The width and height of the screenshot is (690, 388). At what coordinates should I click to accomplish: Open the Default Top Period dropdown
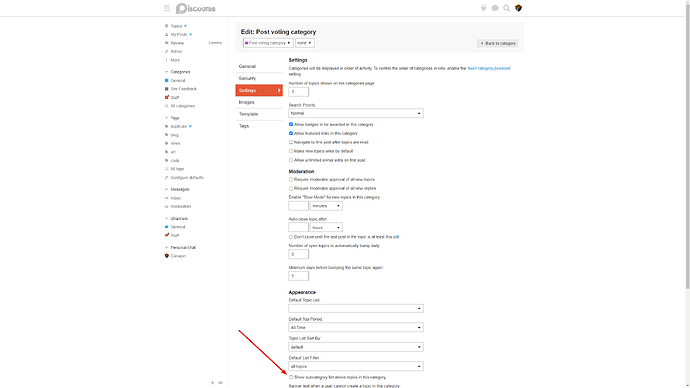356,327
